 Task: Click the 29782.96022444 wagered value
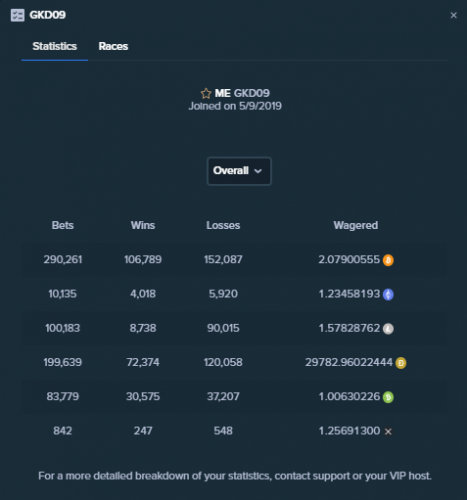pos(349,362)
